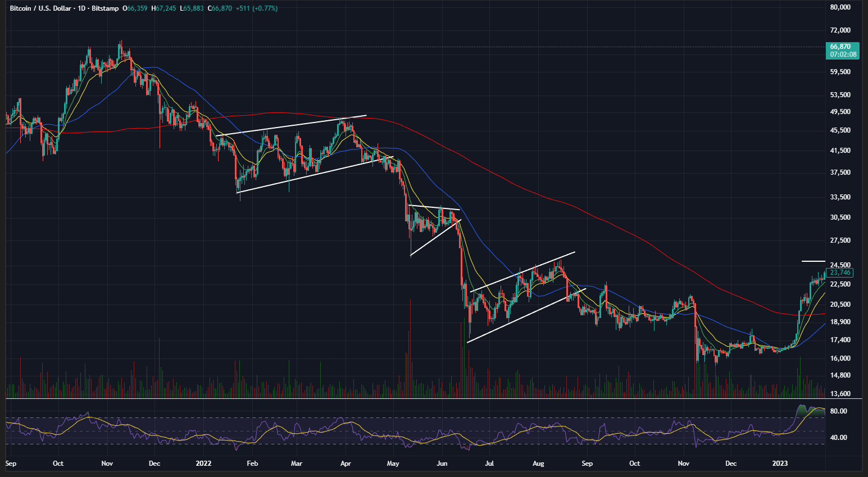Click the 80.00 level on the RSI scale
Screen dimensions: 868x477
(x=838, y=411)
